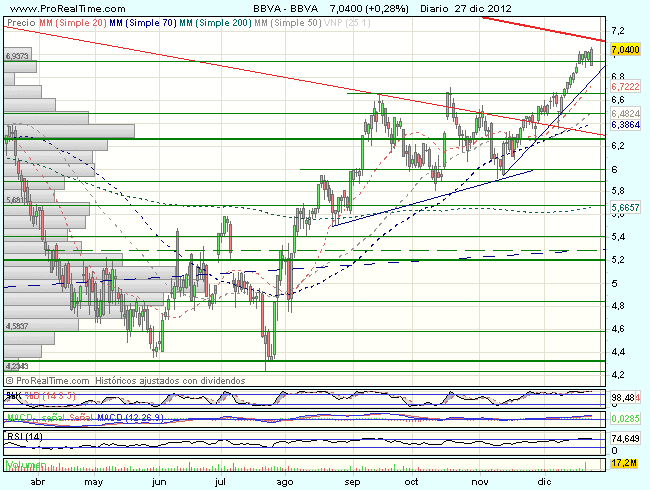Click the oct month label on time axis
Screen dimensions: 650x490
pos(411,482)
